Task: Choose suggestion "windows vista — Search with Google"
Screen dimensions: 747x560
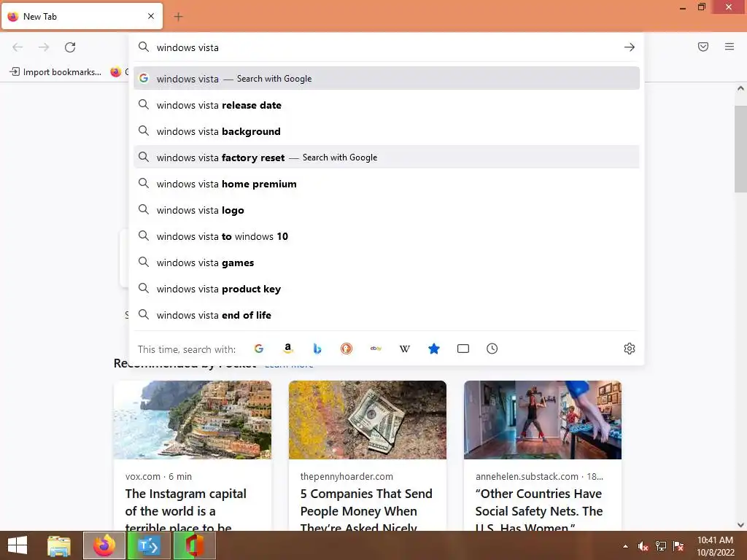Action: (387, 78)
